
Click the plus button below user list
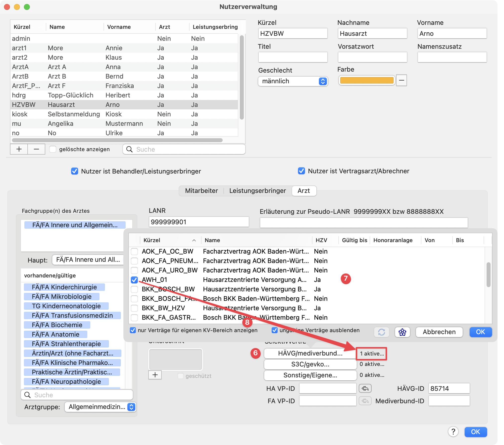pos(19,149)
